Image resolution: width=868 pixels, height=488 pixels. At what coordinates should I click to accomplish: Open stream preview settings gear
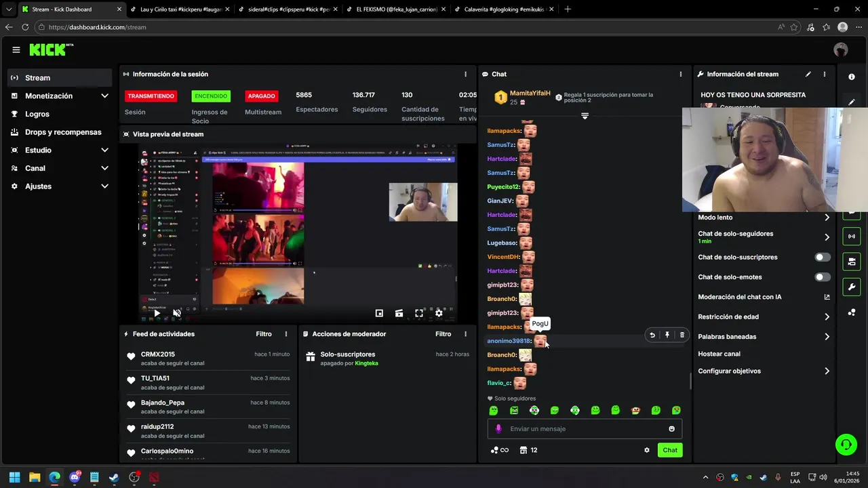439,313
